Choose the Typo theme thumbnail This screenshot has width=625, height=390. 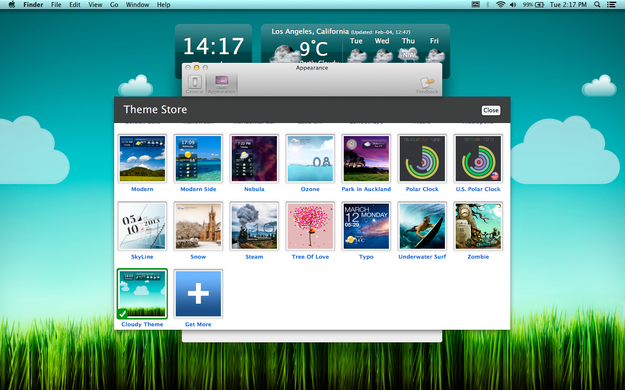[366, 226]
